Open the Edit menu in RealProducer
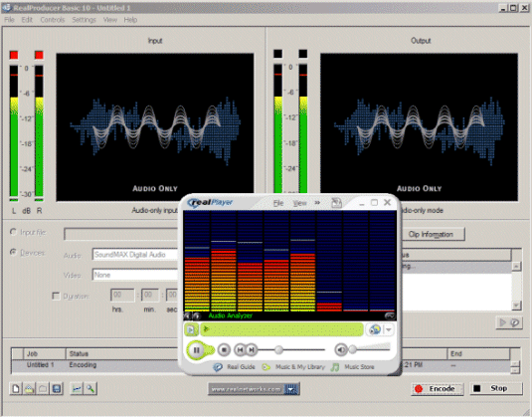 (x=27, y=20)
